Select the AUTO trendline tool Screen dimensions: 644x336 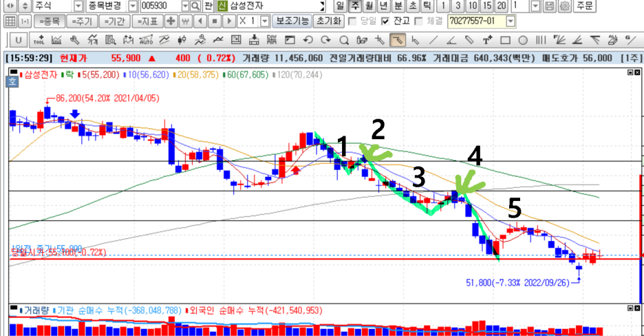147,40
